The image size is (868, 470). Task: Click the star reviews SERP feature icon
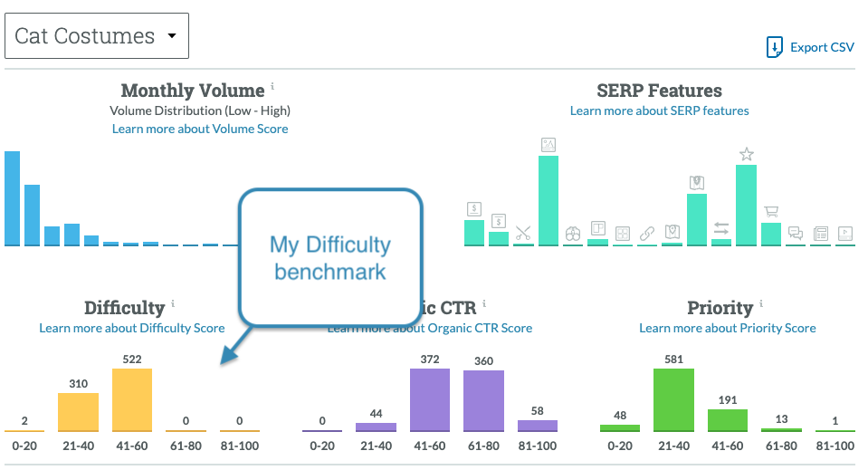click(746, 154)
